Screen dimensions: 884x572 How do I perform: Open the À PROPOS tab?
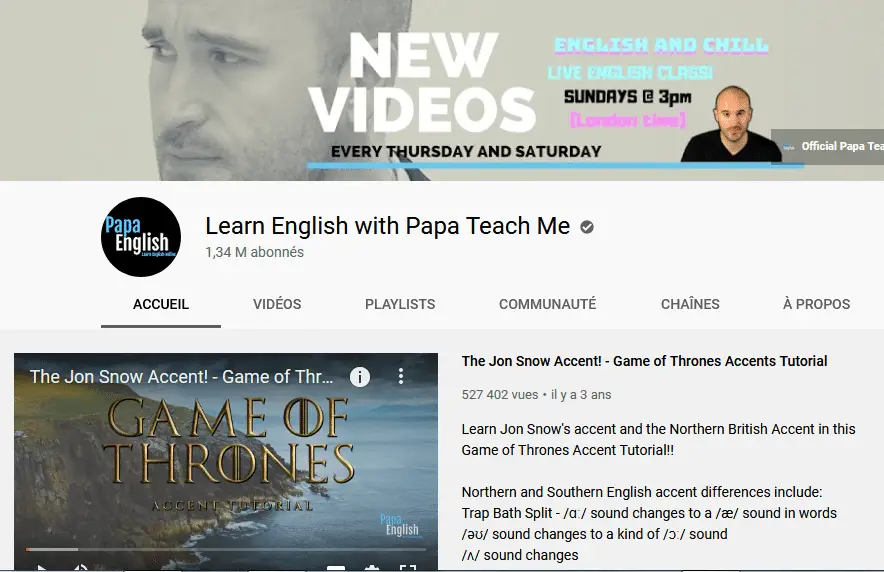click(816, 304)
